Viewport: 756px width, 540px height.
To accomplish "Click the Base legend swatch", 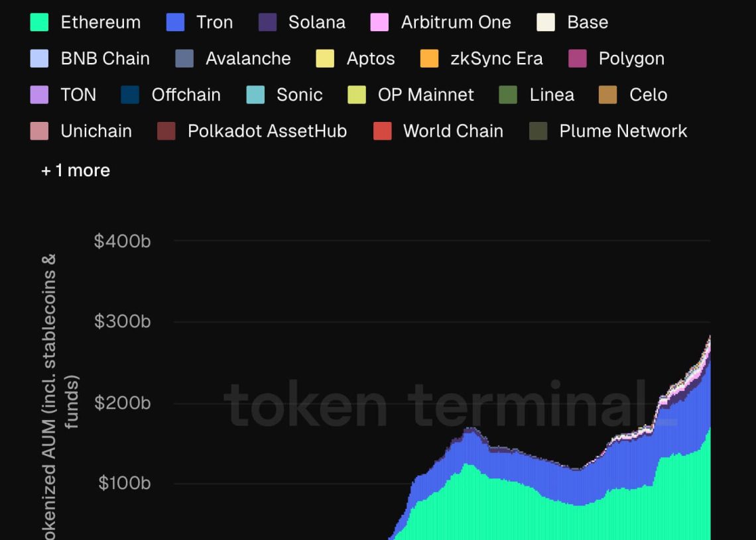I will [546, 23].
